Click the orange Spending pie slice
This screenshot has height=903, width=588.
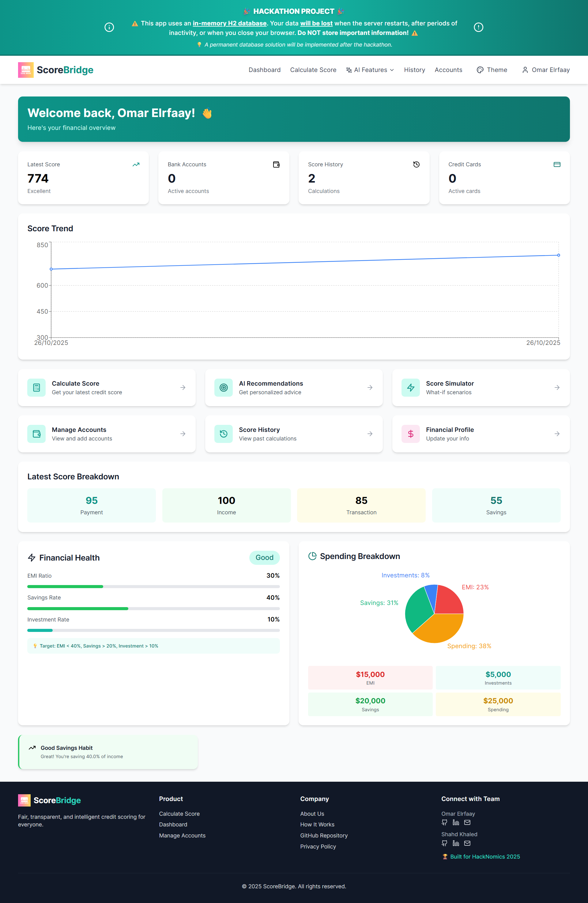tap(440, 628)
